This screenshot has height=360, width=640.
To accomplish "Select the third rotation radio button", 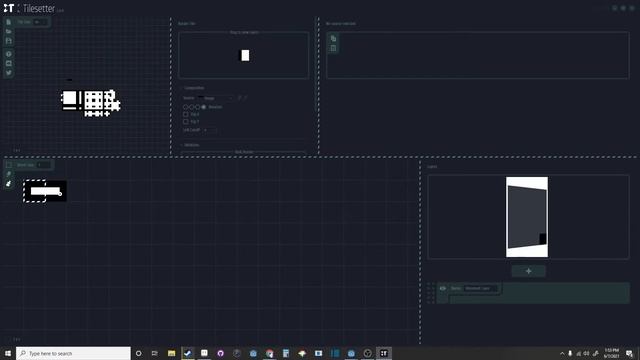I will (x=198, y=107).
